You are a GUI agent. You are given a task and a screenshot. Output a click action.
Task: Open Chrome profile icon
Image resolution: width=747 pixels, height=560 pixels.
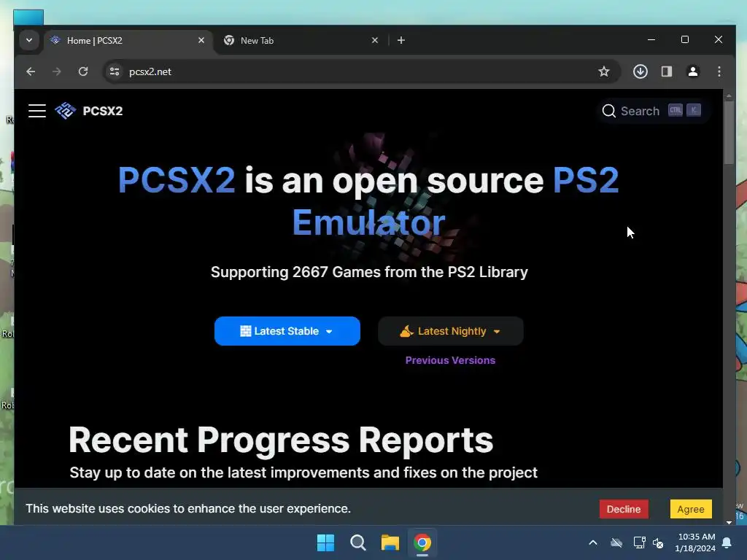693,71
